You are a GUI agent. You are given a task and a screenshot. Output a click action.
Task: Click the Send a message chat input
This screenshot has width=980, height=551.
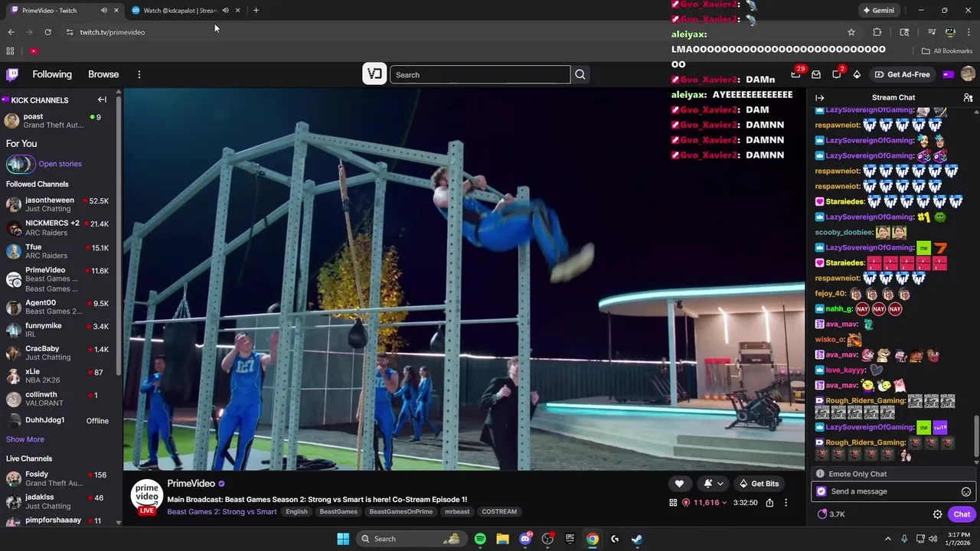pos(893,491)
